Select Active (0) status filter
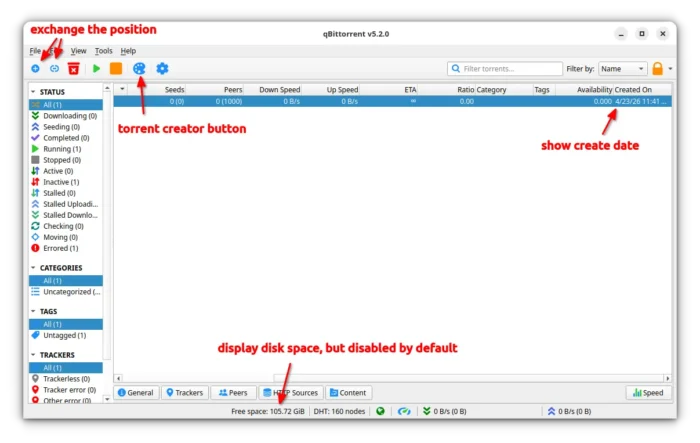The height and width of the screenshot is (443, 700). pyautogui.click(x=66, y=171)
